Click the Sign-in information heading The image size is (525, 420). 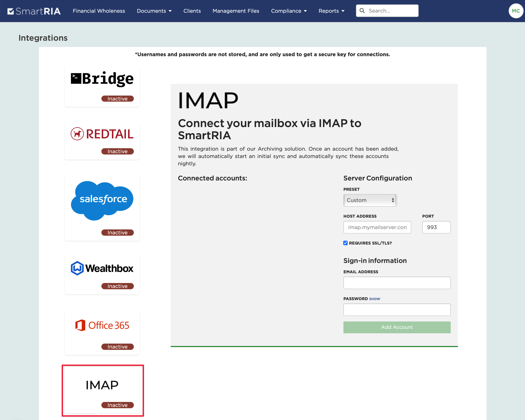click(375, 261)
